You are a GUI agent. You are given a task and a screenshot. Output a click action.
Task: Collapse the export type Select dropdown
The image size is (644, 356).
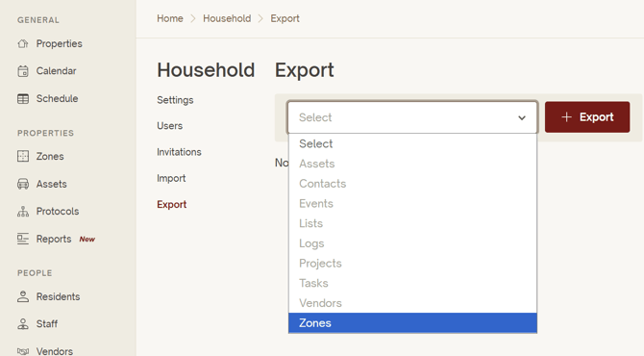[x=412, y=117]
